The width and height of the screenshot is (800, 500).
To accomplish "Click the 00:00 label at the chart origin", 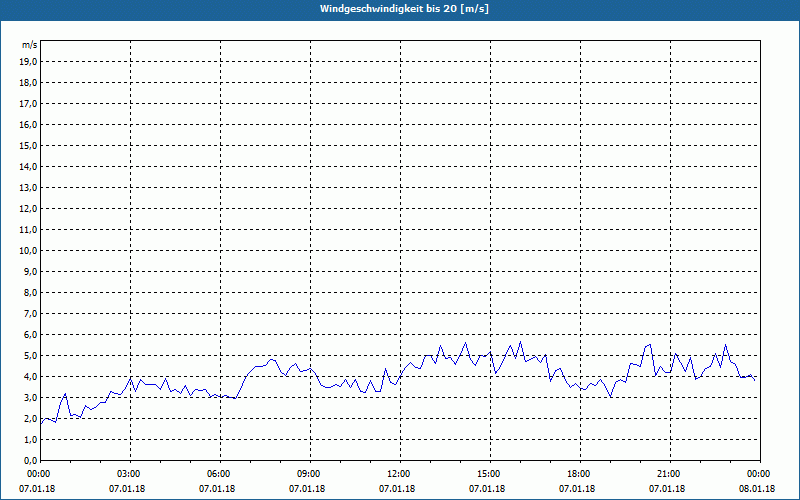I will tap(40, 474).
